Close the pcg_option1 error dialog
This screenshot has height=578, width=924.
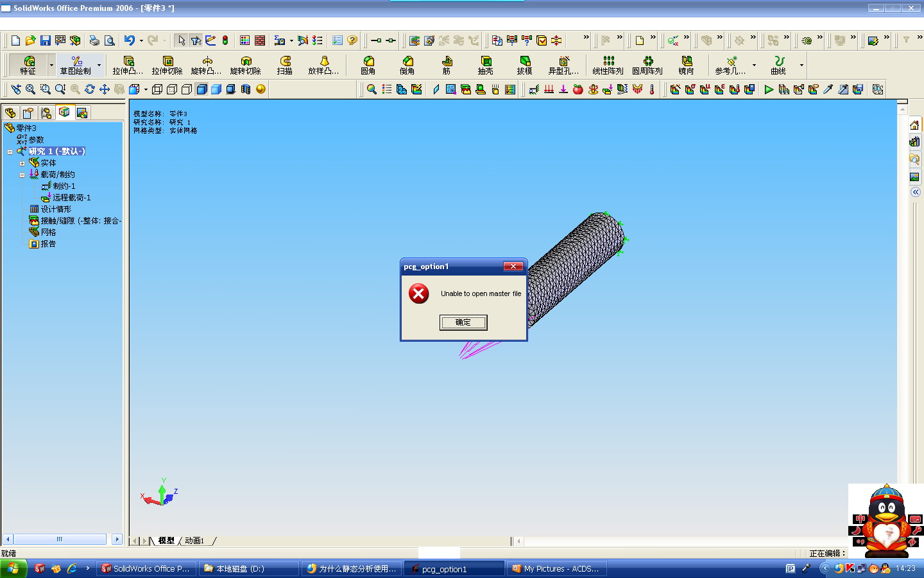point(513,267)
